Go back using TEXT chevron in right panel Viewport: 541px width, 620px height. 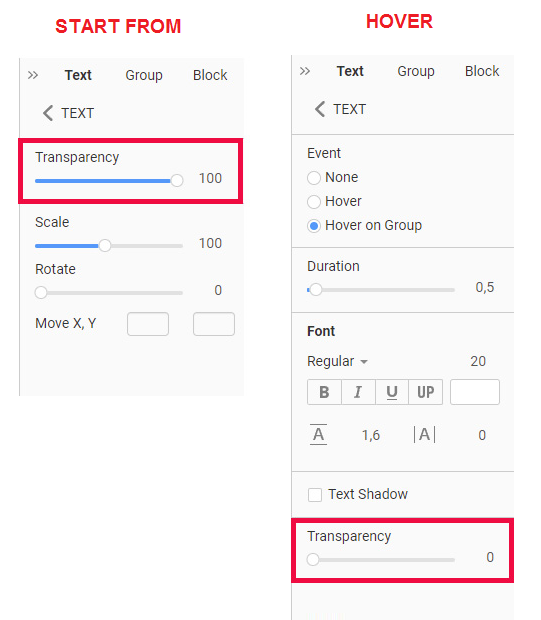[x=320, y=109]
